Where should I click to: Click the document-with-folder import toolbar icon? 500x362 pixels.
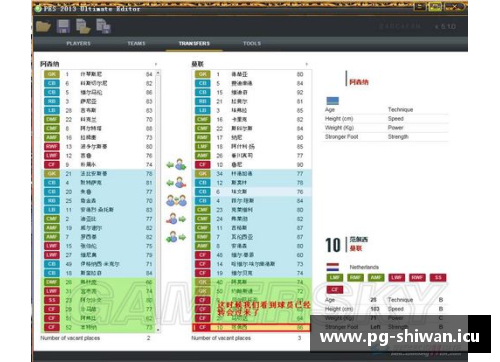[x=83, y=26]
